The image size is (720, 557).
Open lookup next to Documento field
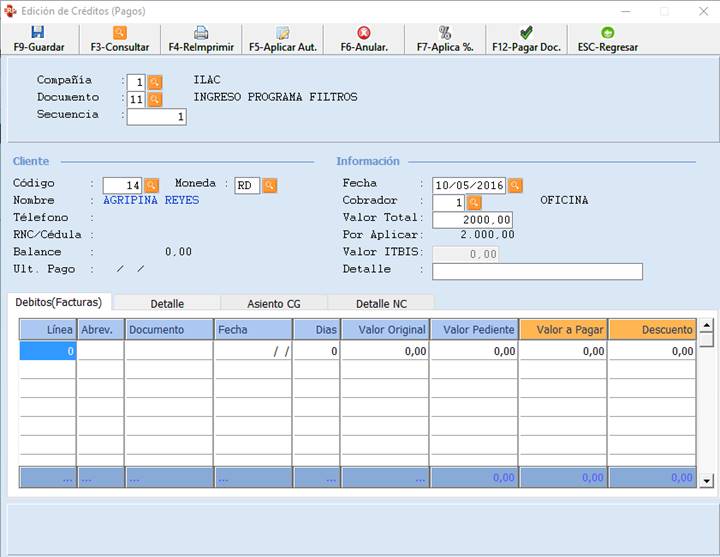[154, 99]
